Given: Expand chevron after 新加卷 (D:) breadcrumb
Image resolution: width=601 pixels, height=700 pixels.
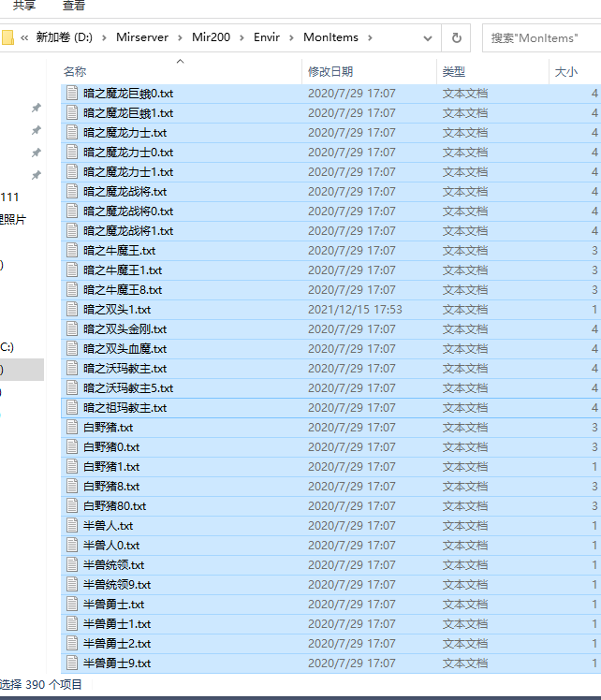Looking at the screenshot, I should [104, 38].
